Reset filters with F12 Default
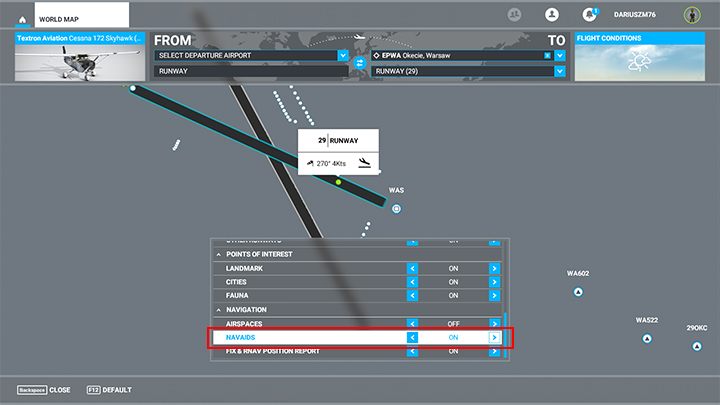The height and width of the screenshot is (405, 720). [109, 390]
